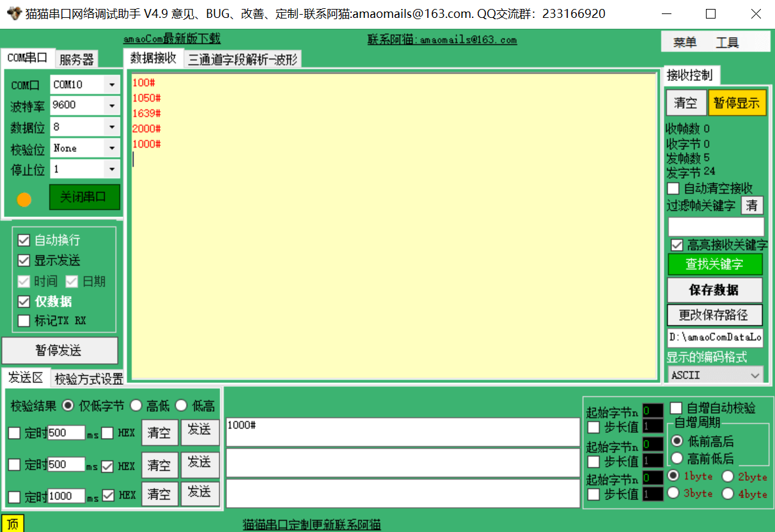Viewport: 775px width, 532px height.
Task: Uncheck the 显示发送 option
Action: click(24, 260)
